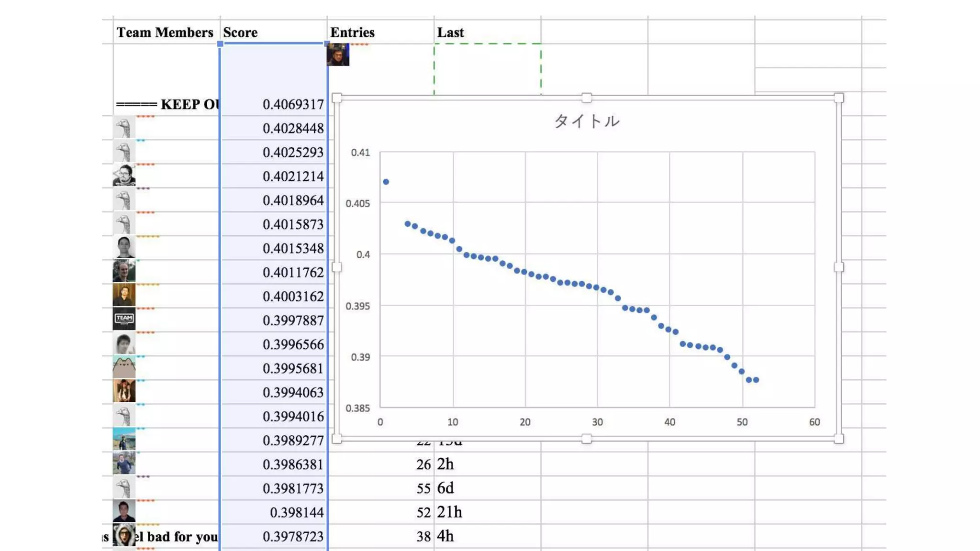Image resolution: width=980 pixels, height=551 pixels.
Task: Click chart right-middle resize handle
Action: (x=838, y=267)
